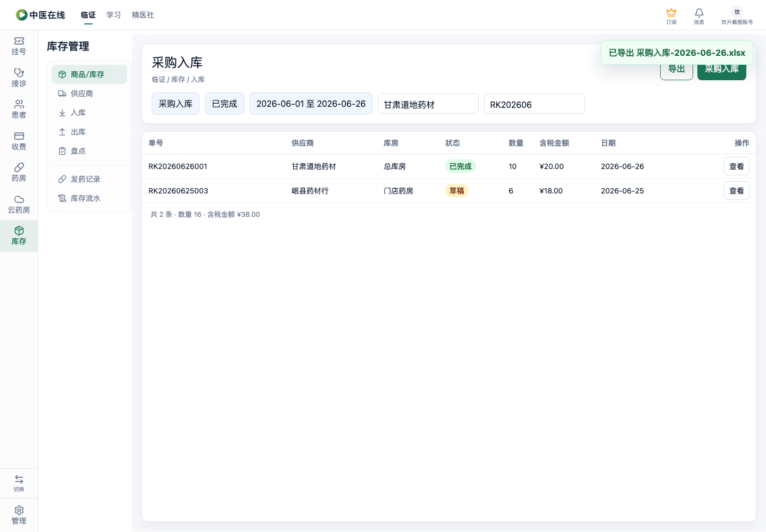Click the 含税金额 column header
Viewport: 766px width, 532px height.
[x=554, y=143]
